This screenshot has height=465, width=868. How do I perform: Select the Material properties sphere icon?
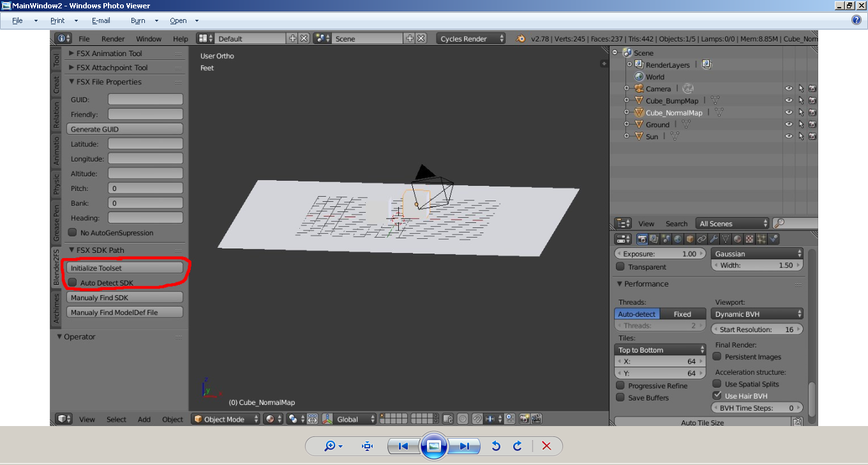(738, 238)
